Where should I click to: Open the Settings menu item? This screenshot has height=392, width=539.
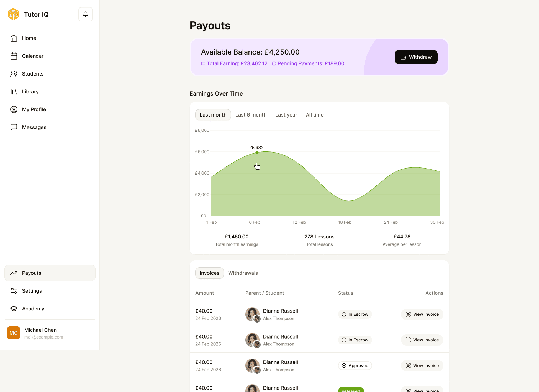pos(50,291)
